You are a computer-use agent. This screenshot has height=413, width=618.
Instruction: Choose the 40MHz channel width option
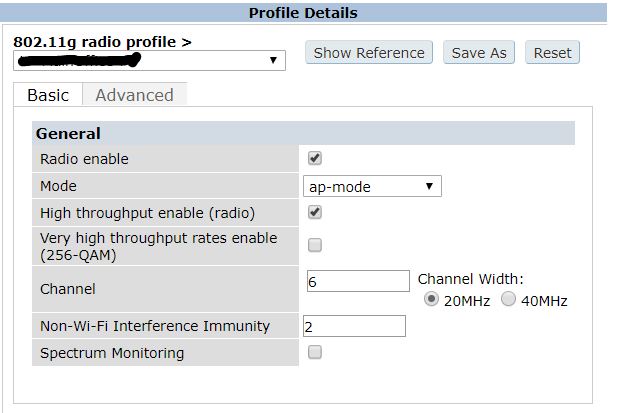coord(508,300)
